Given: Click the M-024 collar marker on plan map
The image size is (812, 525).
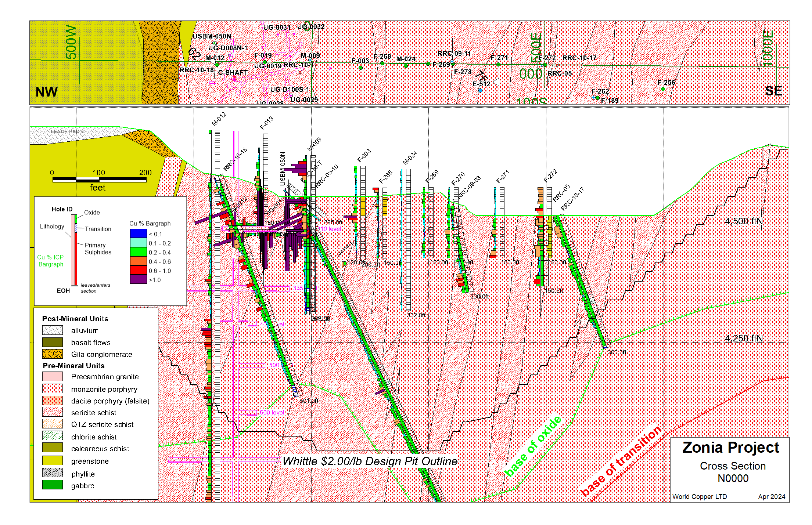Looking at the screenshot, I should (x=406, y=66).
